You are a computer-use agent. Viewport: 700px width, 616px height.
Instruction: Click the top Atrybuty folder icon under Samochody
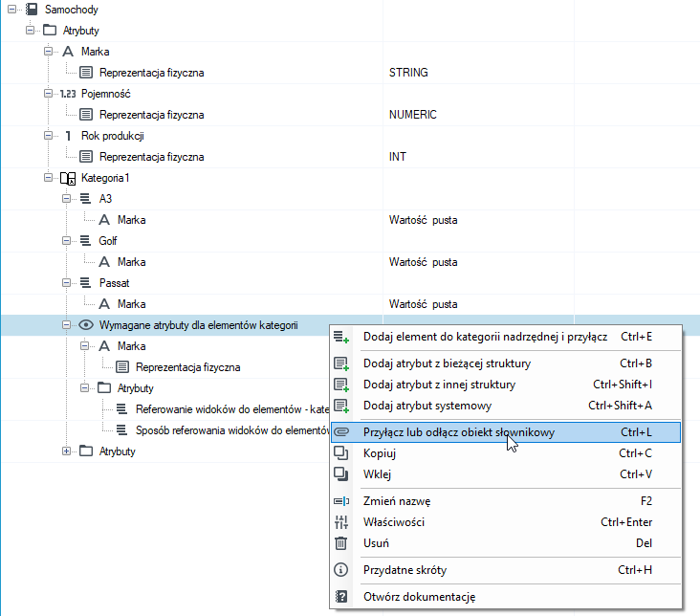click(50, 31)
